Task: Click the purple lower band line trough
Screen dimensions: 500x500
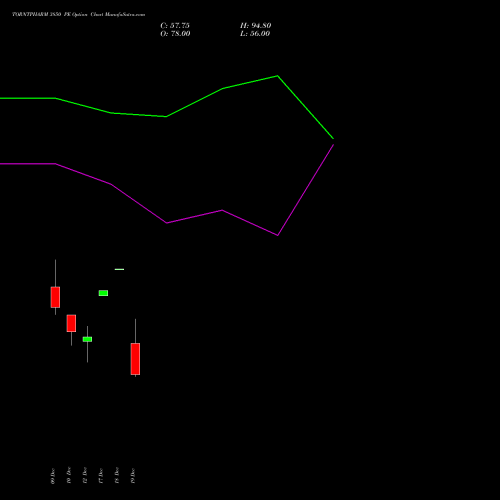Action: 277,235
